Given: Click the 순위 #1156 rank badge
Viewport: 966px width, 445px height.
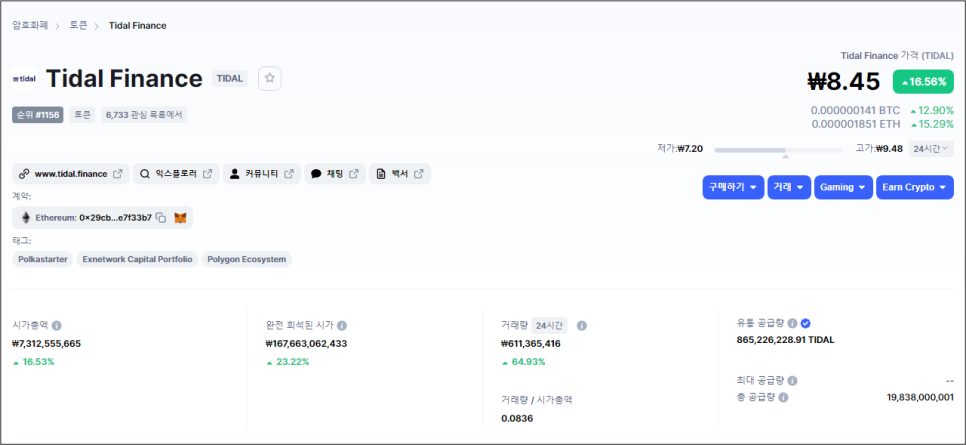Looking at the screenshot, I should point(38,115).
